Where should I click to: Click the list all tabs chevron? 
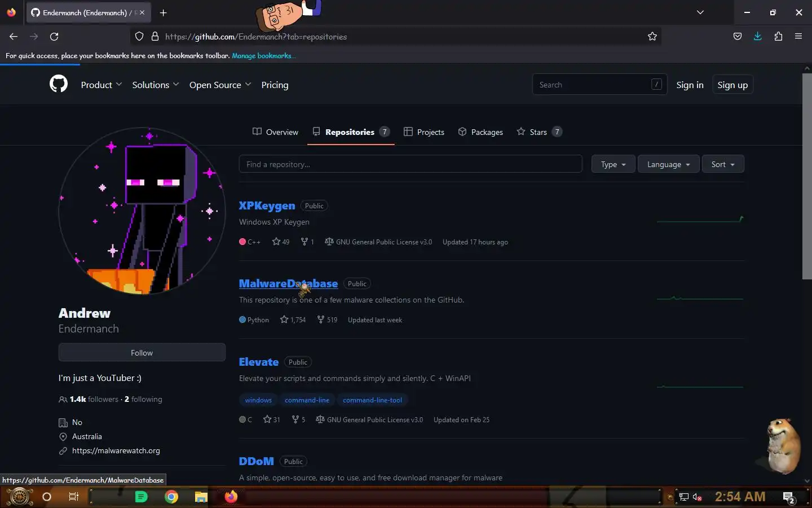tap(700, 12)
